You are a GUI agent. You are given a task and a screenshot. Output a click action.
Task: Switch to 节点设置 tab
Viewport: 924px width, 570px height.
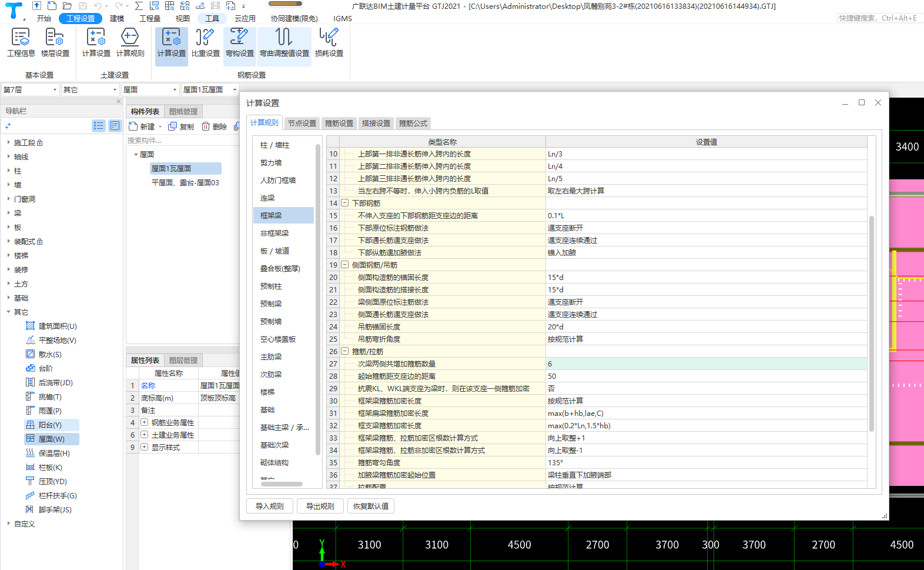(302, 123)
